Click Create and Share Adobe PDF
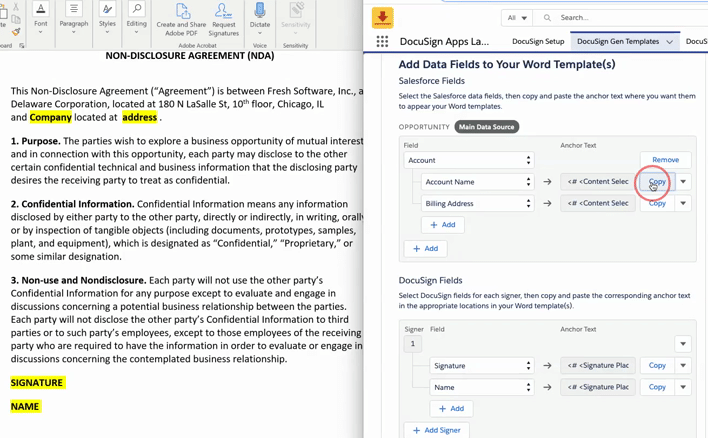 coord(182,18)
